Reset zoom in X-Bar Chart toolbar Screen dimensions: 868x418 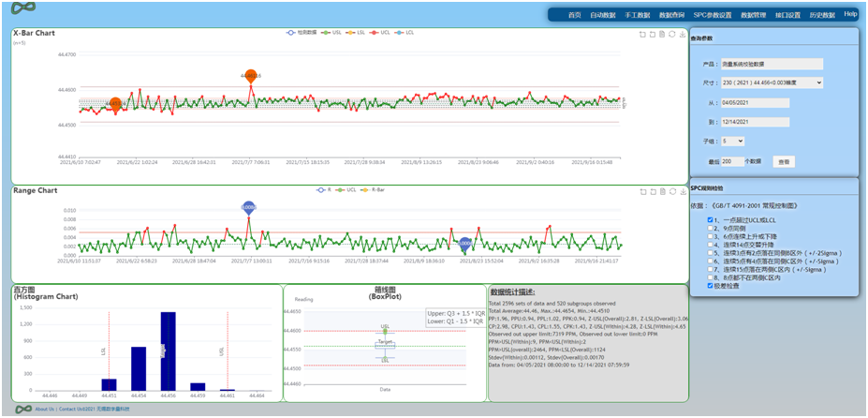(x=653, y=35)
